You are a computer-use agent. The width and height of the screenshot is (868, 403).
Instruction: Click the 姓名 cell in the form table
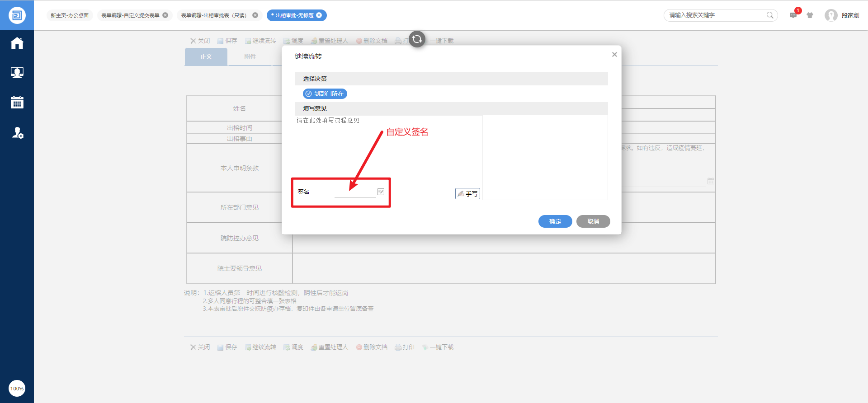point(240,108)
